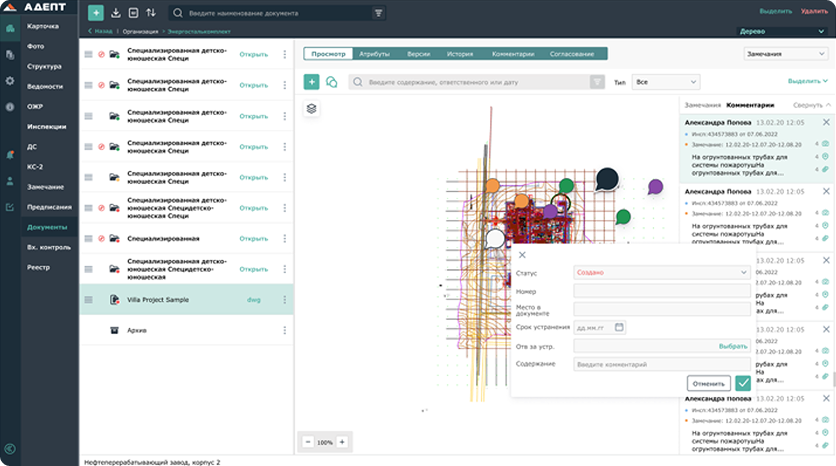Open three-dot menu for Архив row
The width and height of the screenshot is (836, 466).
coord(285,331)
